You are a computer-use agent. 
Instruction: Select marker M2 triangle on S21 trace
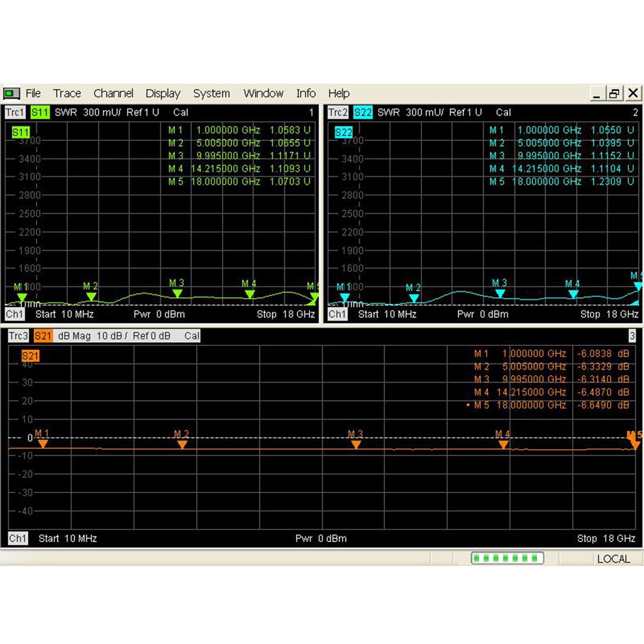coord(182,445)
